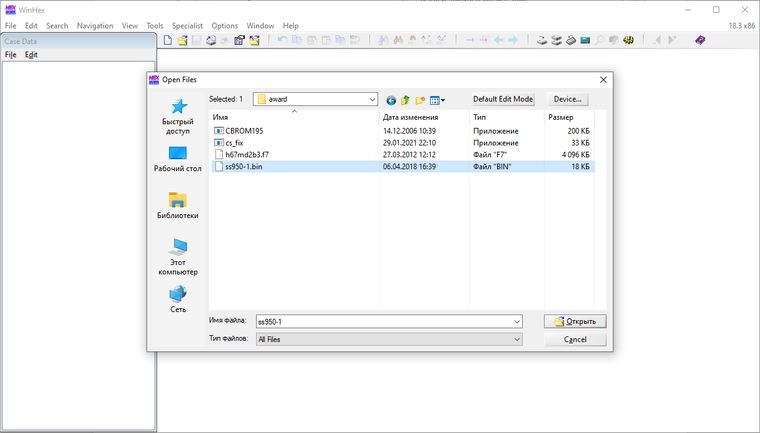
Task: Click the New file toolbar icon
Action: pos(168,40)
